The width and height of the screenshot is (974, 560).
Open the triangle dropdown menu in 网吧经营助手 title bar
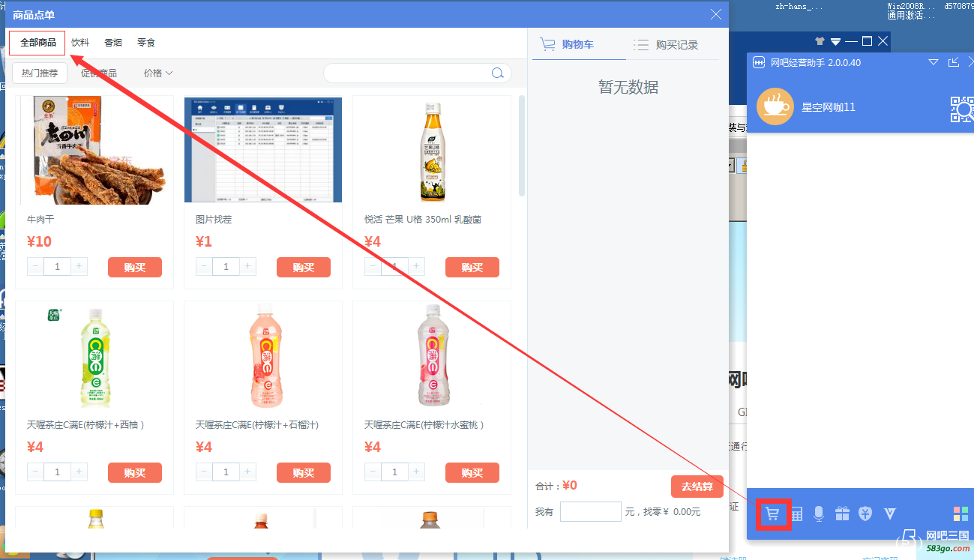(934, 62)
